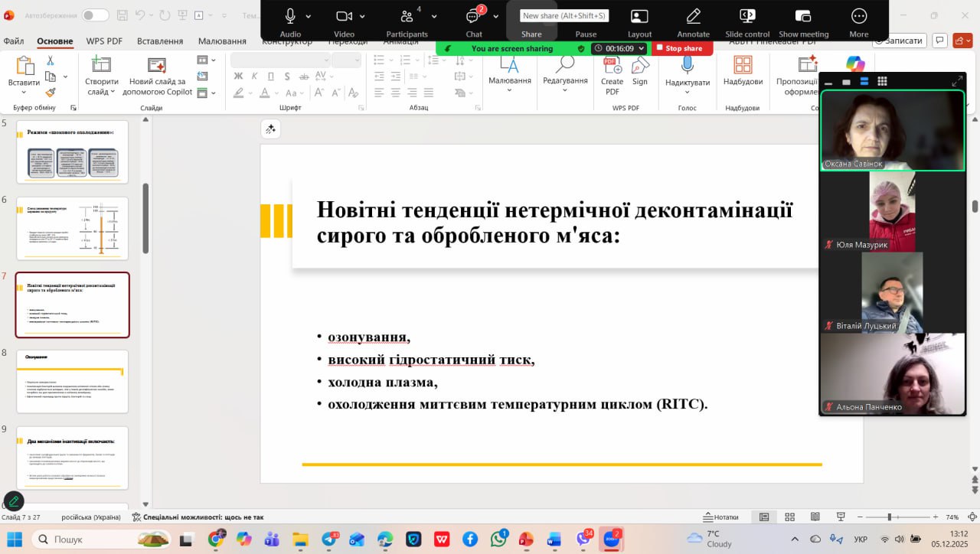Click the Format Painter brush icon
980x554 pixels.
pyautogui.click(x=51, y=93)
